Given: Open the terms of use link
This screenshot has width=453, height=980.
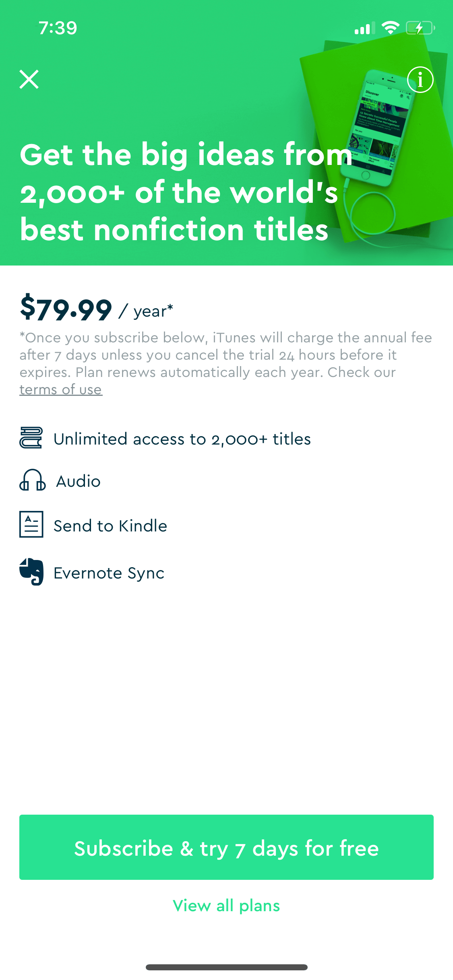Looking at the screenshot, I should tap(61, 389).
